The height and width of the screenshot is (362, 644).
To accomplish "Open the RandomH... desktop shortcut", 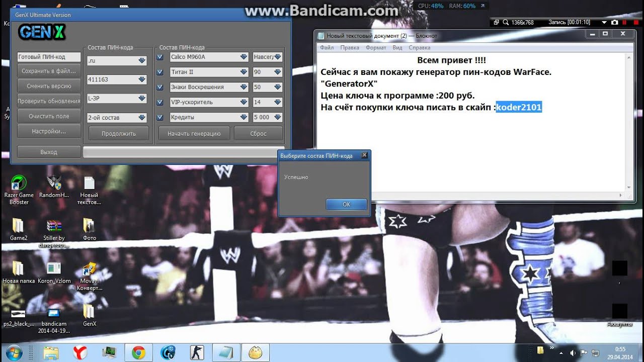I will pyautogui.click(x=54, y=187).
